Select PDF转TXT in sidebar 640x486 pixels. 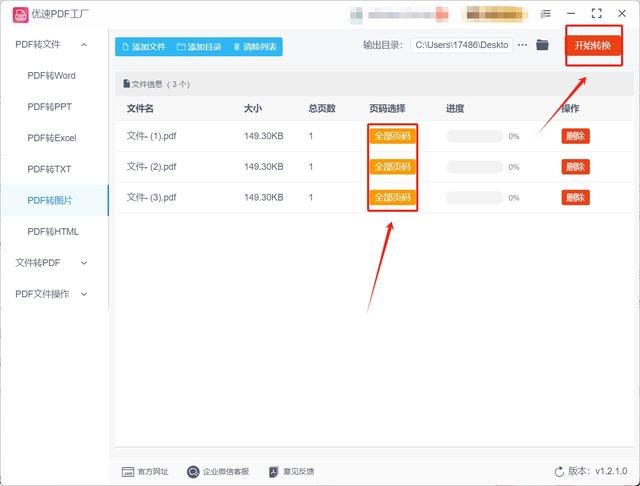pyautogui.click(x=49, y=169)
